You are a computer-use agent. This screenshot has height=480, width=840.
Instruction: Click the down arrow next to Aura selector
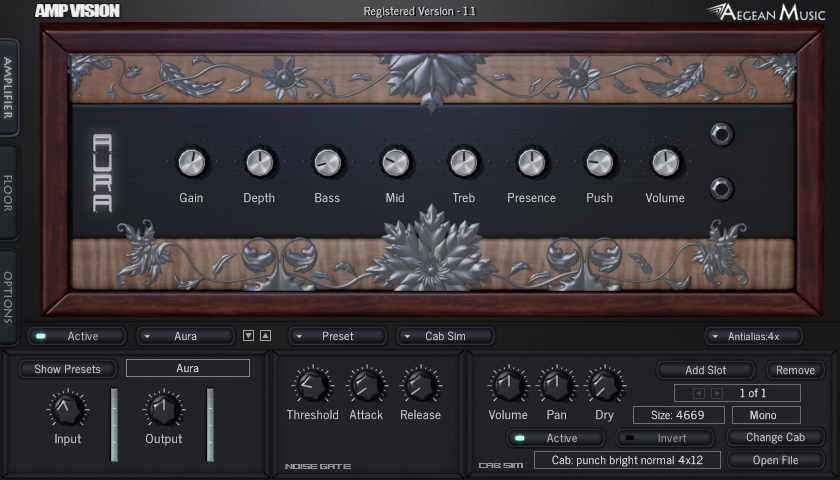pos(248,335)
